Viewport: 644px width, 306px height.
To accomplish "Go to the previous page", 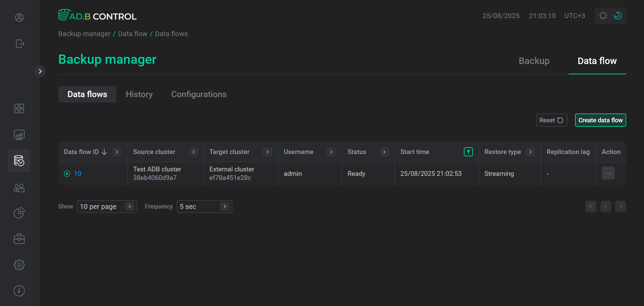I will click(x=606, y=206).
